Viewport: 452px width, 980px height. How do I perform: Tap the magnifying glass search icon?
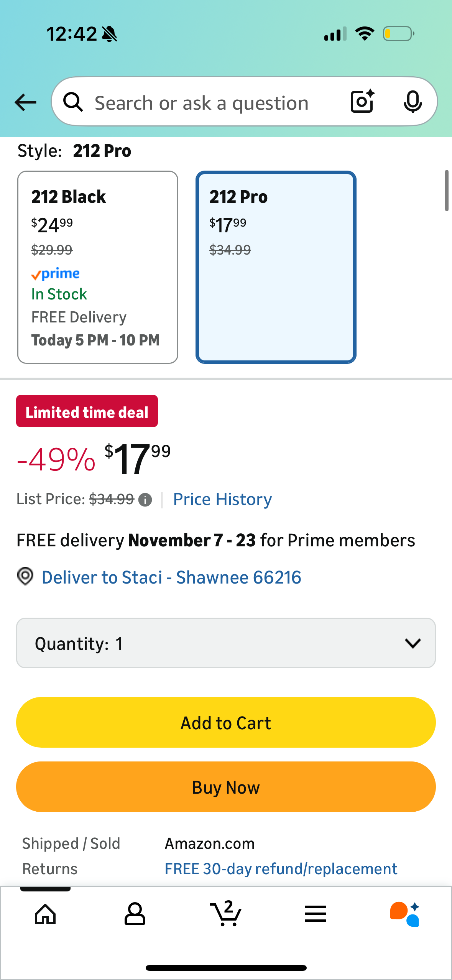coord(73,102)
